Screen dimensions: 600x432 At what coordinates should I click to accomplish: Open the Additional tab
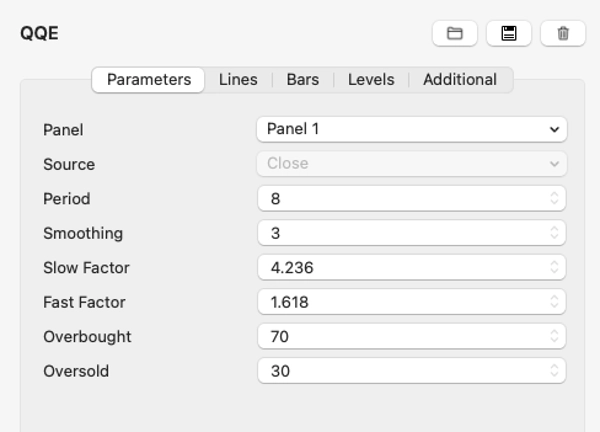click(x=460, y=80)
